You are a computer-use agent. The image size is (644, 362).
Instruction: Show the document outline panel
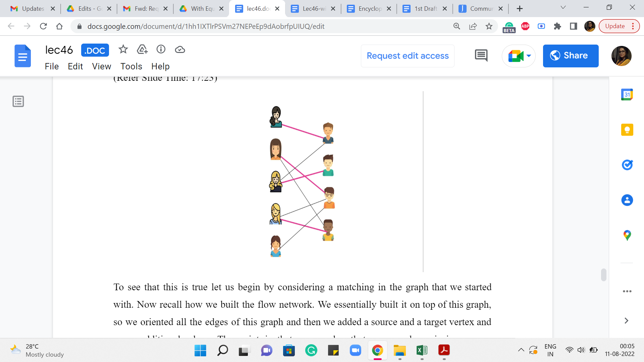coord(18,101)
